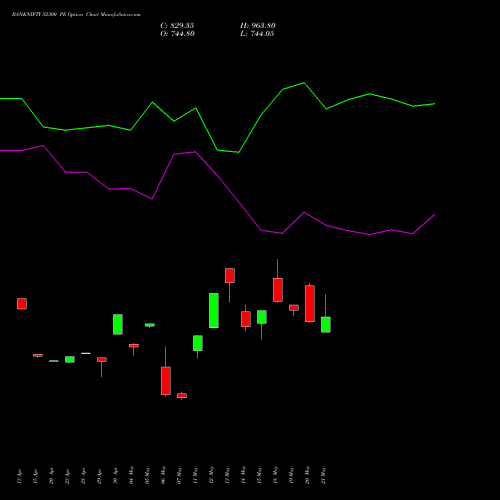Screen dimensions: 500x500
Task: Select the red candle above 13 May
Action: [230, 275]
